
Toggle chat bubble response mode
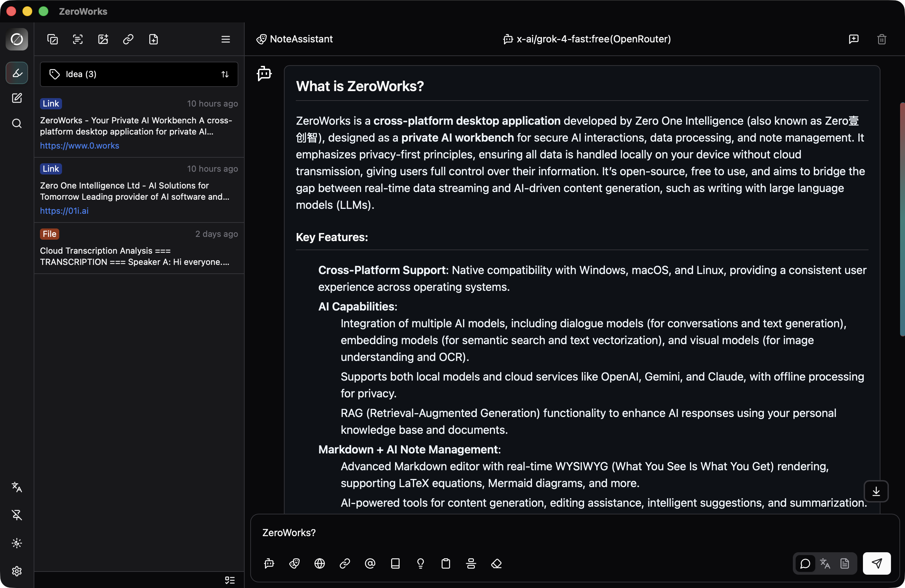click(805, 564)
